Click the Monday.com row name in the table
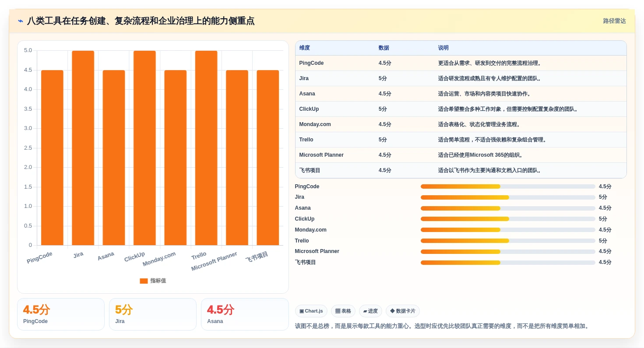Viewport: 644px width, 348px height. [x=315, y=124]
